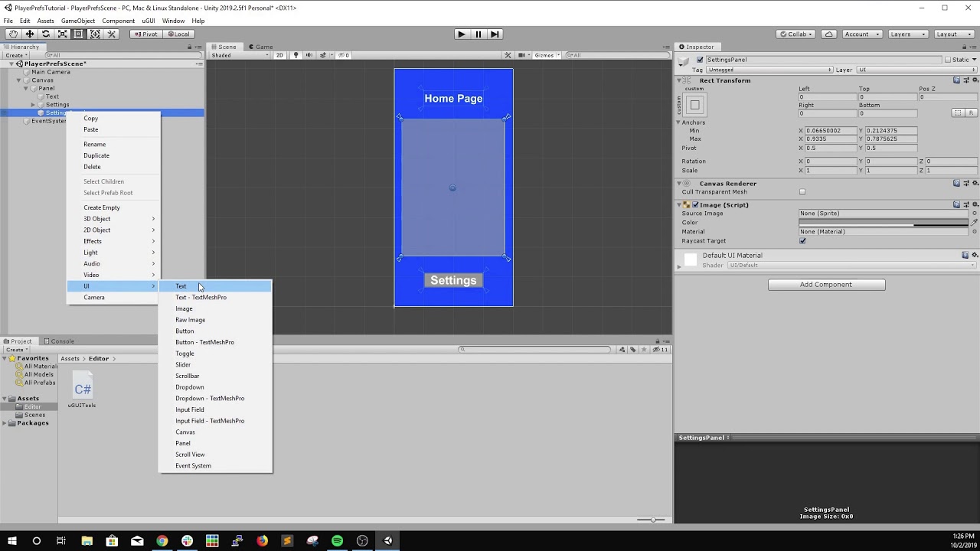Open Rect Transform component settings gear
980x551 pixels.
(x=974, y=80)
